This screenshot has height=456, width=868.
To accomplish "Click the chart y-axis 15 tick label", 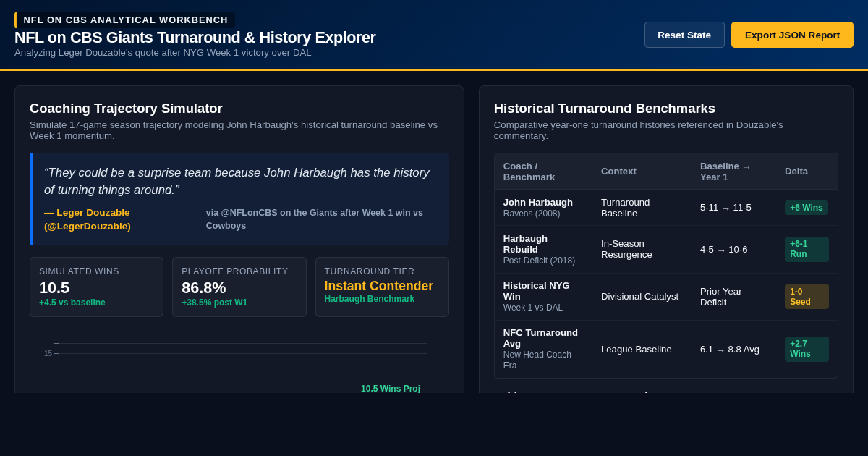I will [48, 354].
